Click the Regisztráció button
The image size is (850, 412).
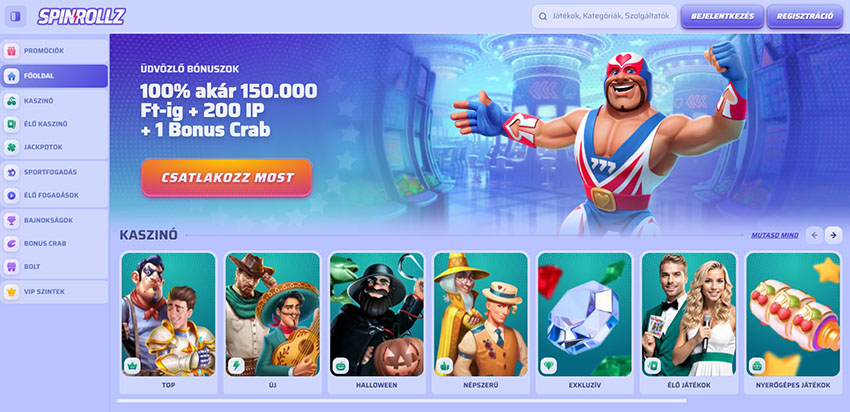click(x=805, y=16)
